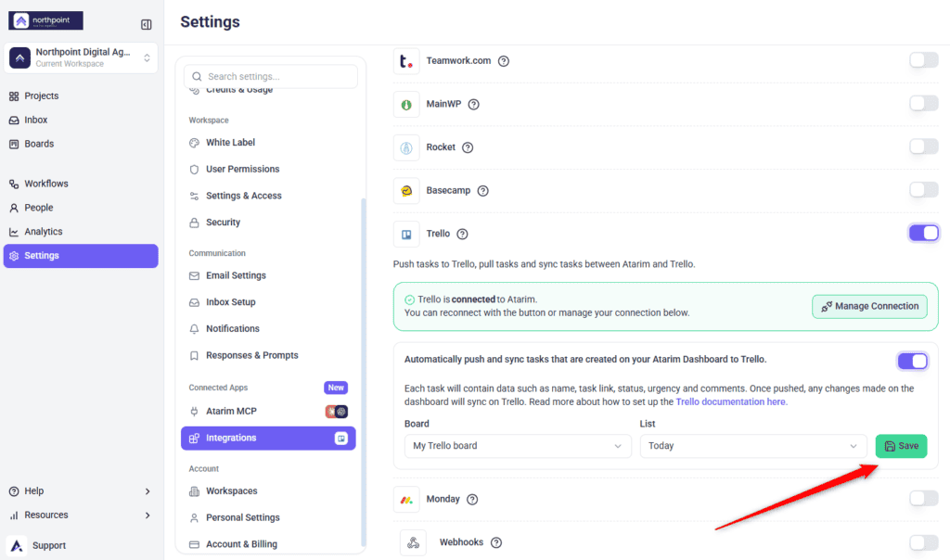Click the Teamwork.com logo icon

click(x=406, y=61)
